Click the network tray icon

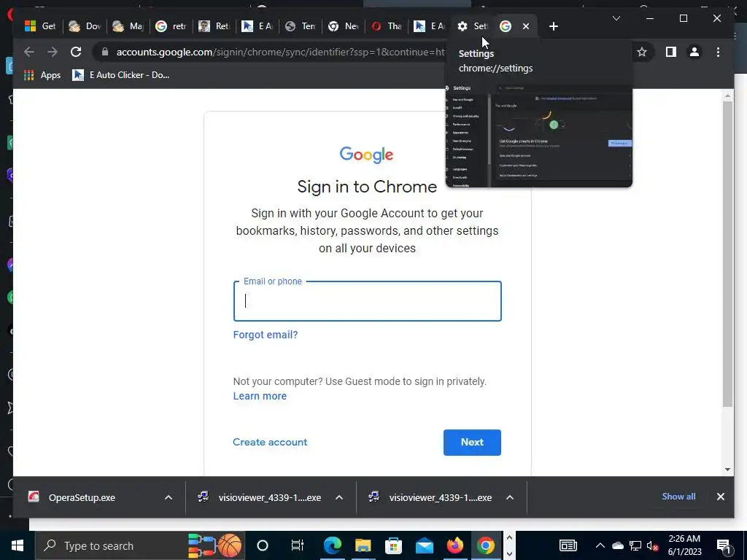coord(635,545)
